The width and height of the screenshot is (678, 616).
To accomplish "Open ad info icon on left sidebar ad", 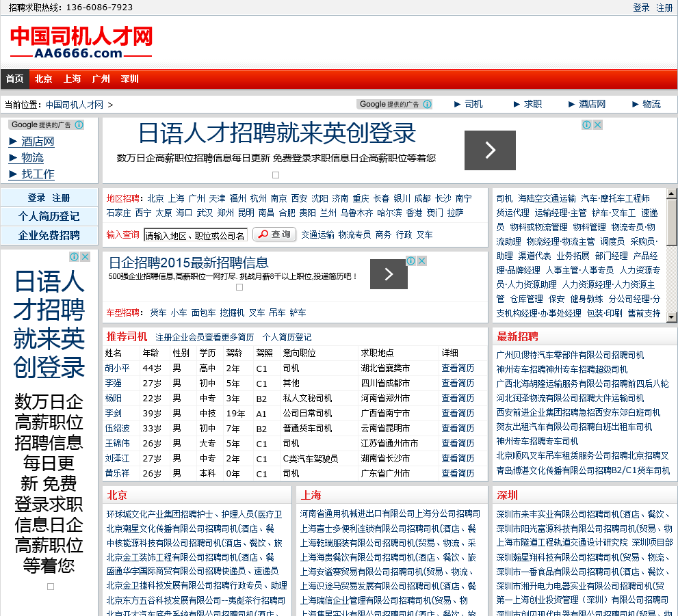I will point(75,256).
